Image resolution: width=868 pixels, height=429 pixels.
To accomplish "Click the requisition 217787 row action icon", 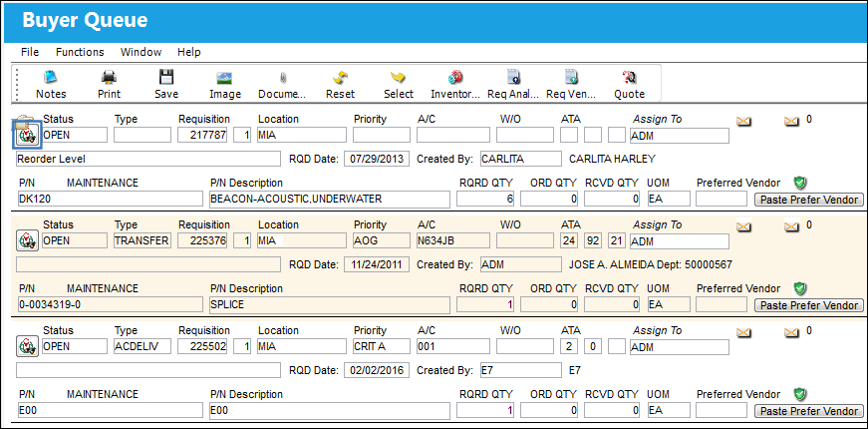I will pos(27,135).
